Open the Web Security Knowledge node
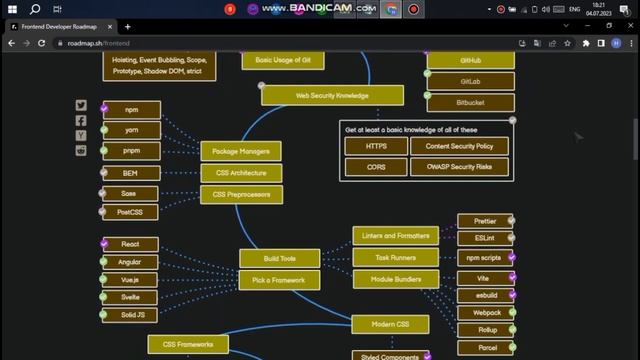Viewport: 640px width, 360px height. pyautogui.click(x=332, y=96)
